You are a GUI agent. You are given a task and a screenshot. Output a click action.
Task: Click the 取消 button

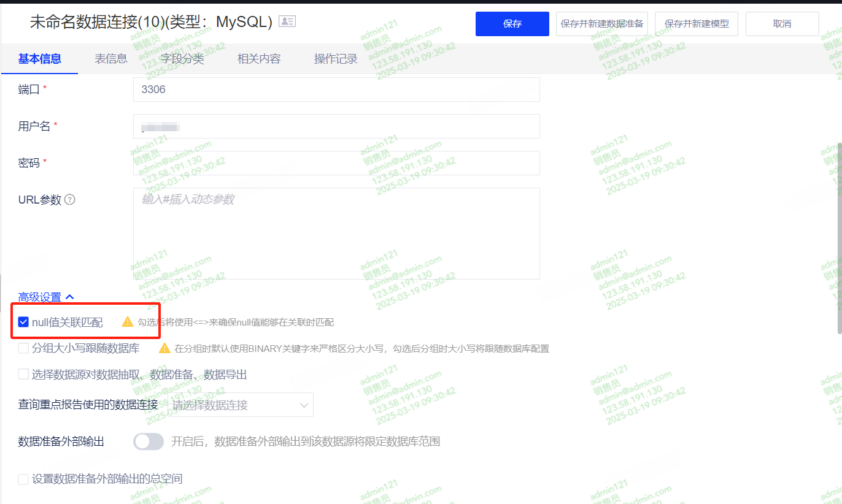coord(782,24)
